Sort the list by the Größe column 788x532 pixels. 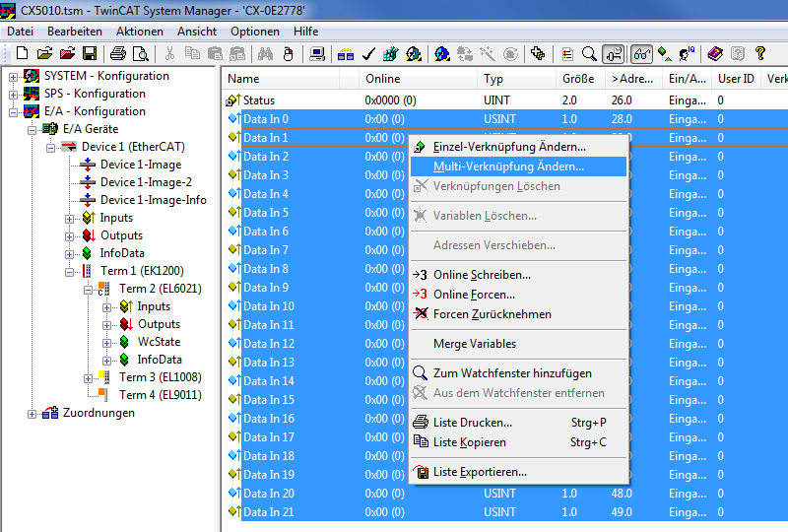click(580, 79)
